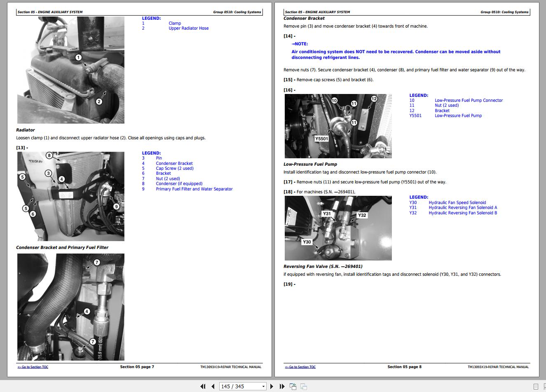Click step '[17] -' on page 8
This screenshot has width=546, height=392.
(x=289, y=182)
